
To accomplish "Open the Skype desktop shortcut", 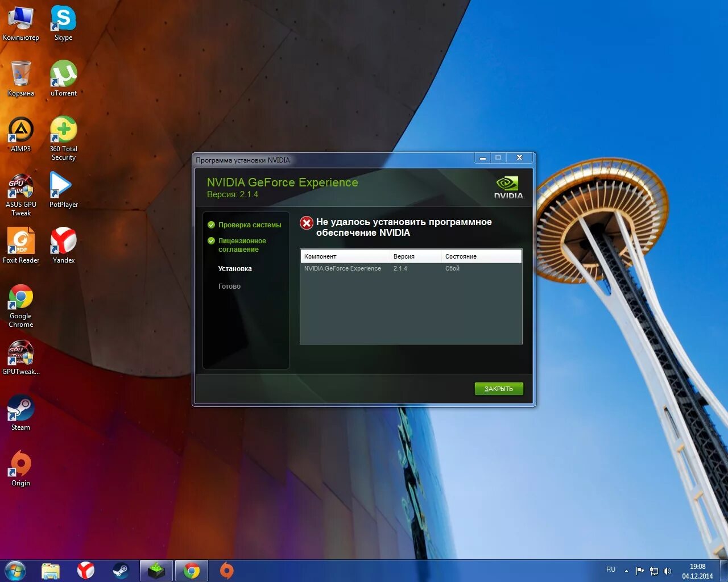I will coord(63,23).
